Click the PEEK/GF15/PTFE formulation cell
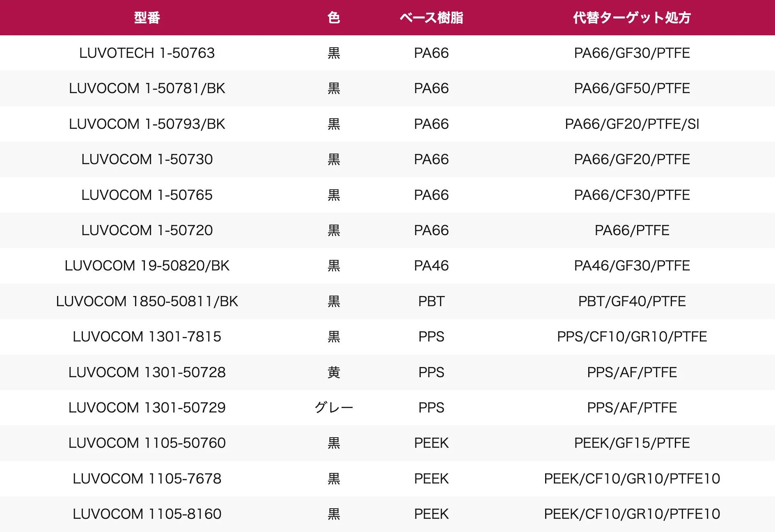The height and width of the screenshot is (532, 775). [x=632, y=443]
